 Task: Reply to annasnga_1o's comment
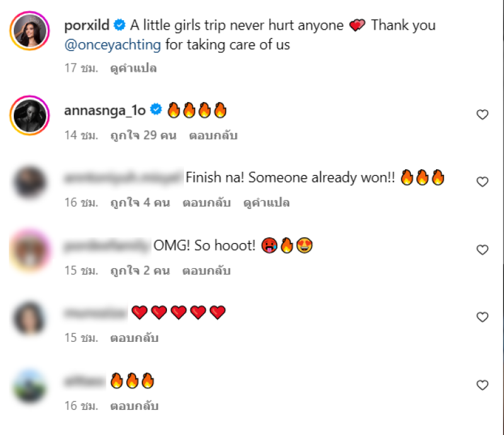pyautogui.click(x=213, y=135)
